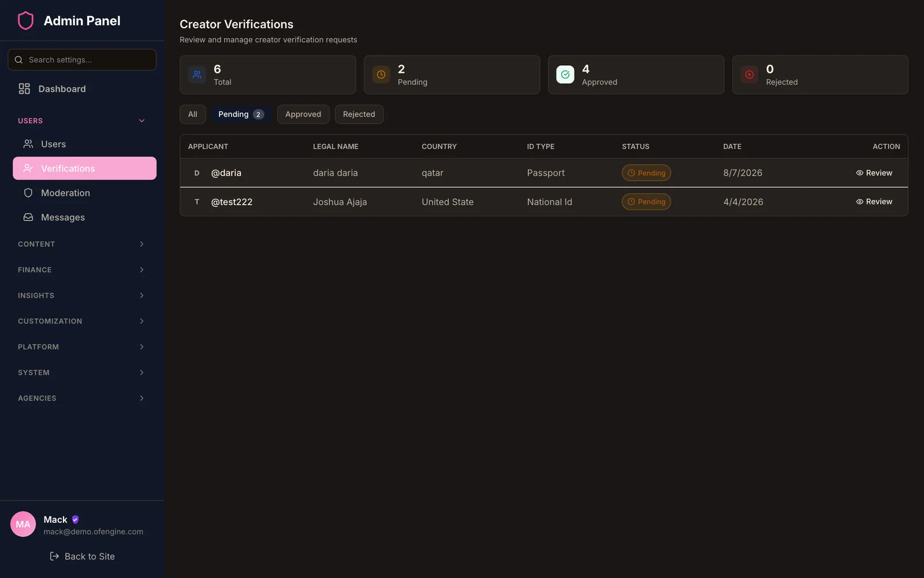Select the All filter tab
Viewport: 924px width, 578px height.
click(x=193, y=114)
